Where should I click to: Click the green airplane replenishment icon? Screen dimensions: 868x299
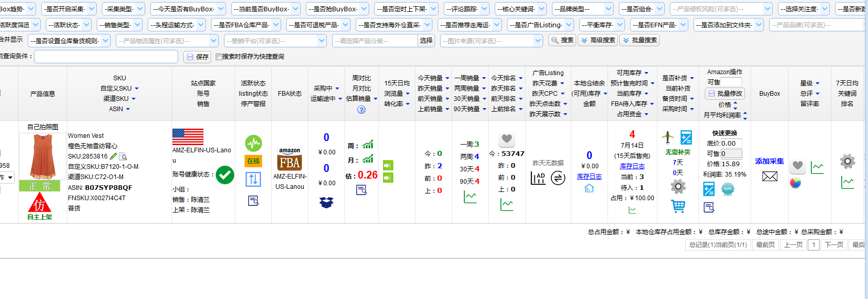tap(668, 137)
